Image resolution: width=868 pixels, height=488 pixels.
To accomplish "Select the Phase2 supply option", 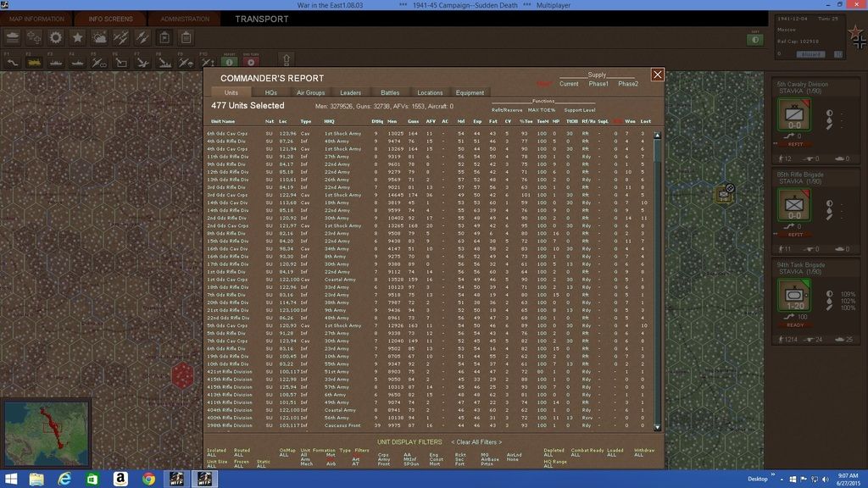I will (628, 84).
